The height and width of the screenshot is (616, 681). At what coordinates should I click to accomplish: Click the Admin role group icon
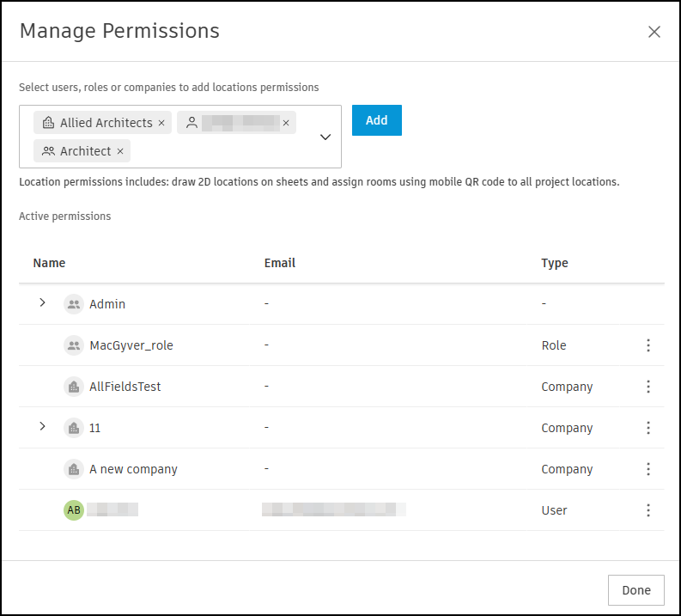[x=74, y=304]
